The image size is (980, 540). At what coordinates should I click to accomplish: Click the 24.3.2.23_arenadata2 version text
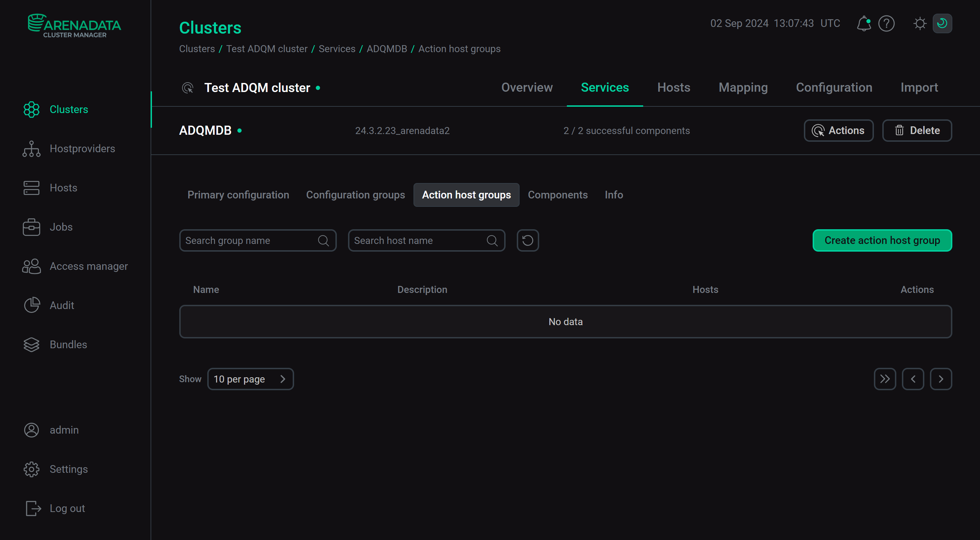402,131
